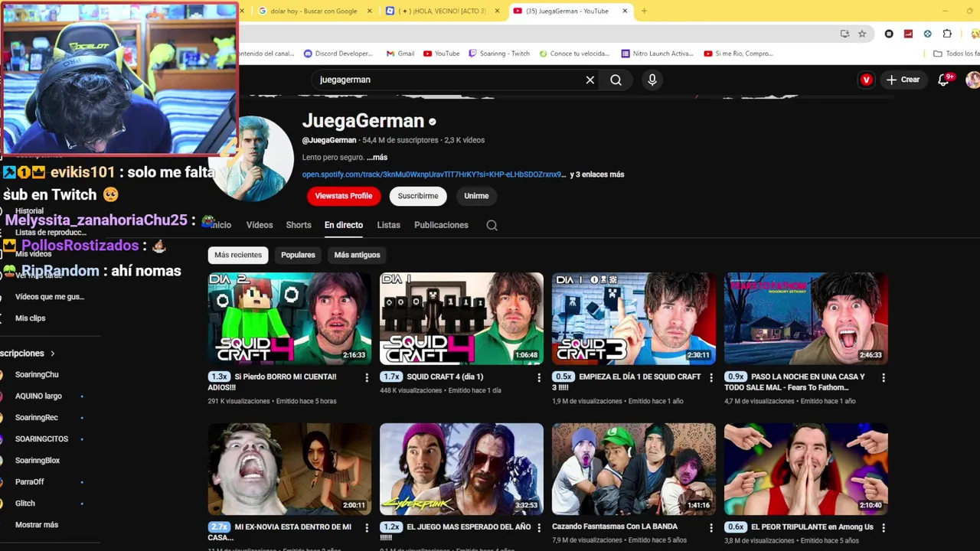Open the browser extensions puzzle icon
980x551 pixels.
(947, 34)
